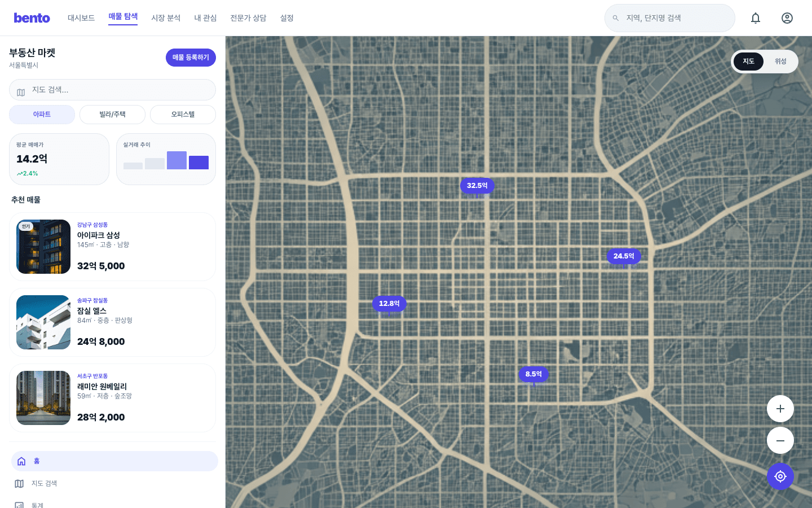Click the 매물 등록하기 button
This screenshot has height=508, width=812.
pyautogui.click(x=191, y=58)
